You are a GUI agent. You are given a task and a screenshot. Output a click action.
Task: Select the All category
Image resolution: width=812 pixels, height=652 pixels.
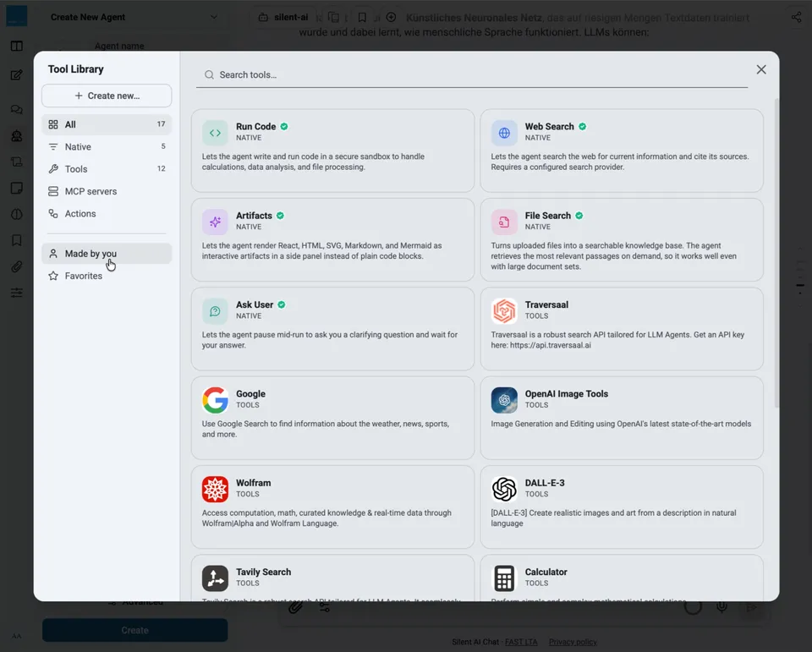(107, 124)
